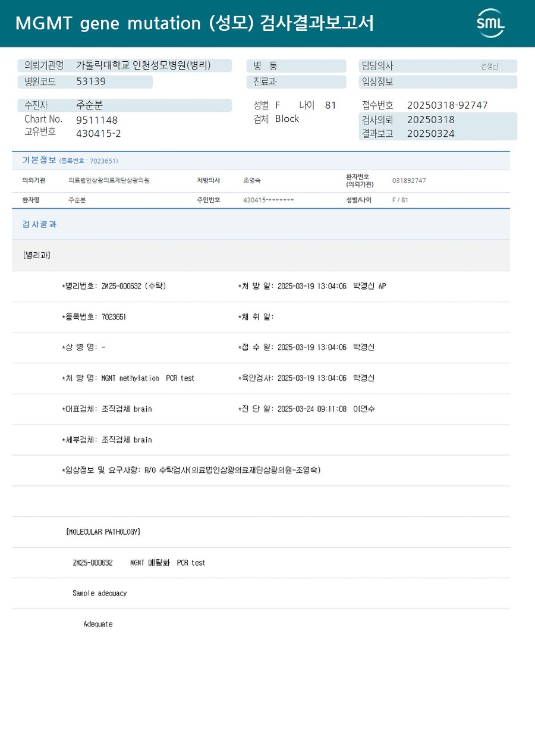Click 환자명 value '주순분' in 기본정보
Screen dimensions: 535x756
77,200
